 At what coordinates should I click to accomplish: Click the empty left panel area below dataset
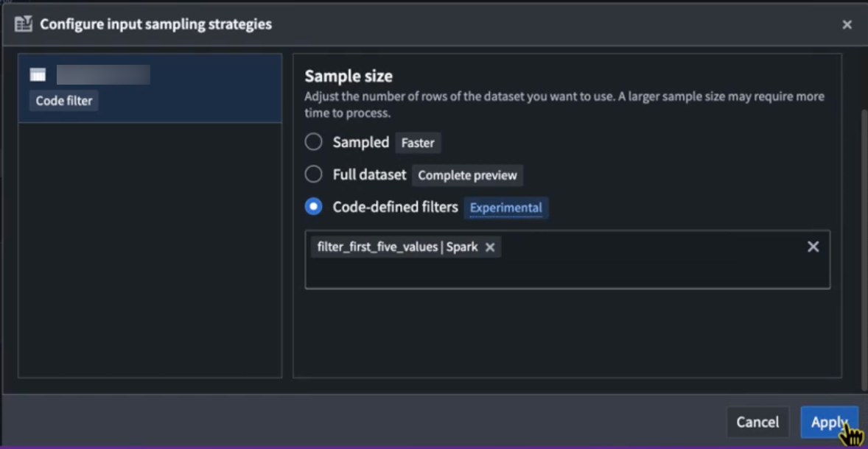[150, 258]
